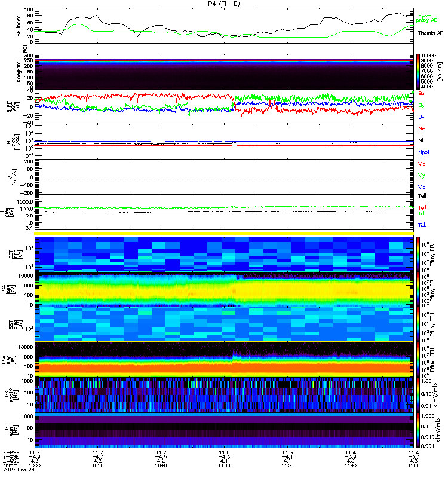The width and height of the screenshot is (448, 478).
Task: Click the date 2019 Dec 24
Action: [19, 470]
